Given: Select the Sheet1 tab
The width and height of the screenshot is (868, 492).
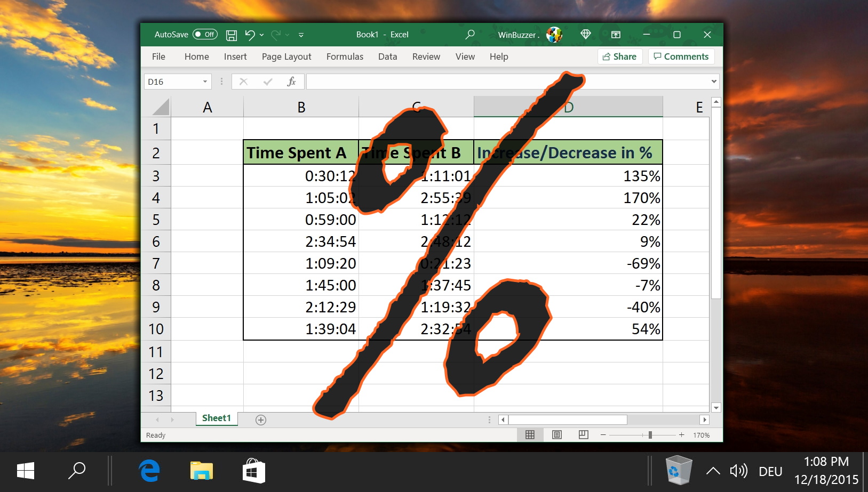Looking at the screenshot, I should pos(216,418).
